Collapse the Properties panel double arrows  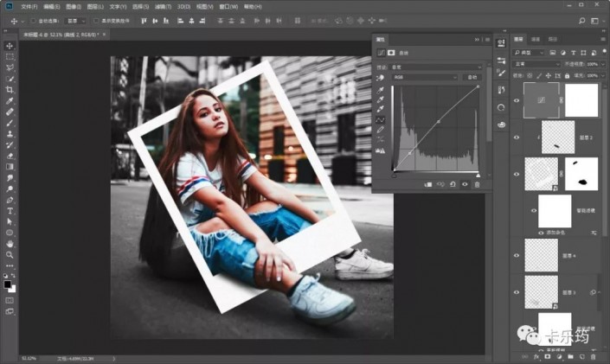click(477, 39)
